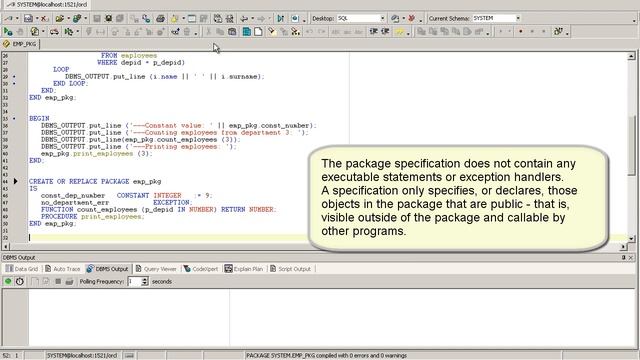Click editor vertical scrollbar up arrow
This screenshot has height=360, width=640.
(631, 56)
